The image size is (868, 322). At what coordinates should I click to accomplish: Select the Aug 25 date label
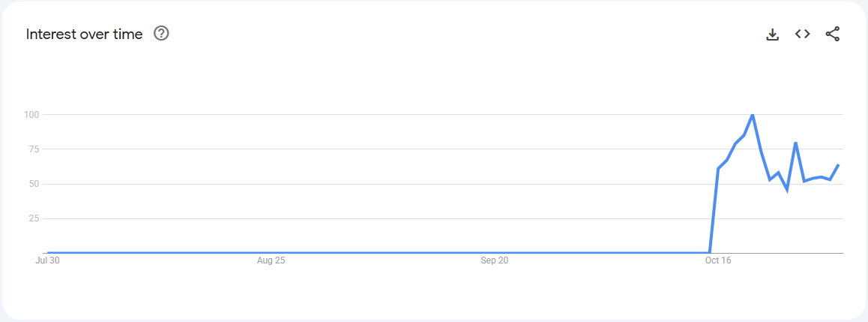(271, 261)
